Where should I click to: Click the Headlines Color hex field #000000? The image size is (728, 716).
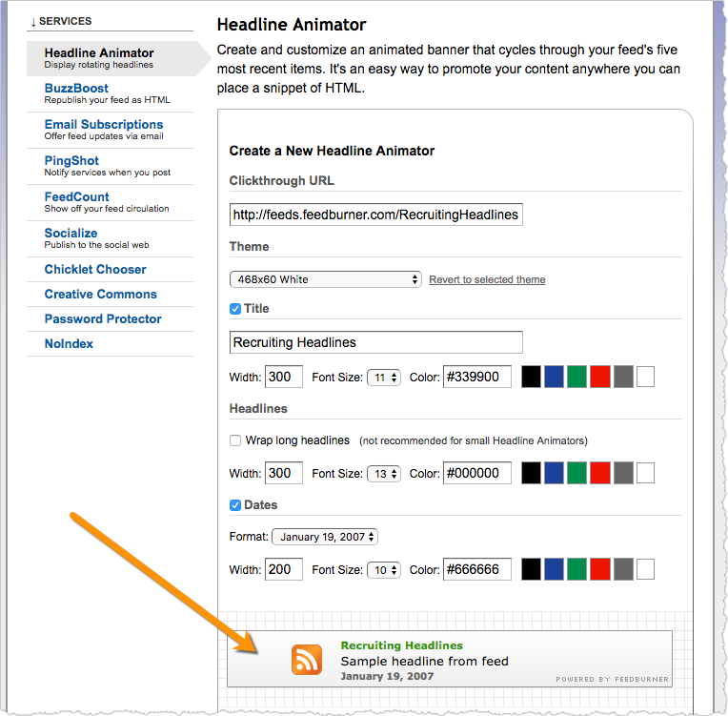pyautogui.click(x=477, y=473)
